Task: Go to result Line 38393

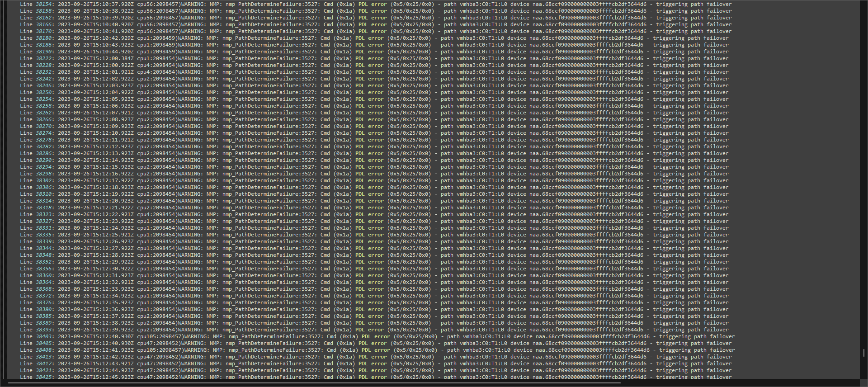Action: coord(374,330)
